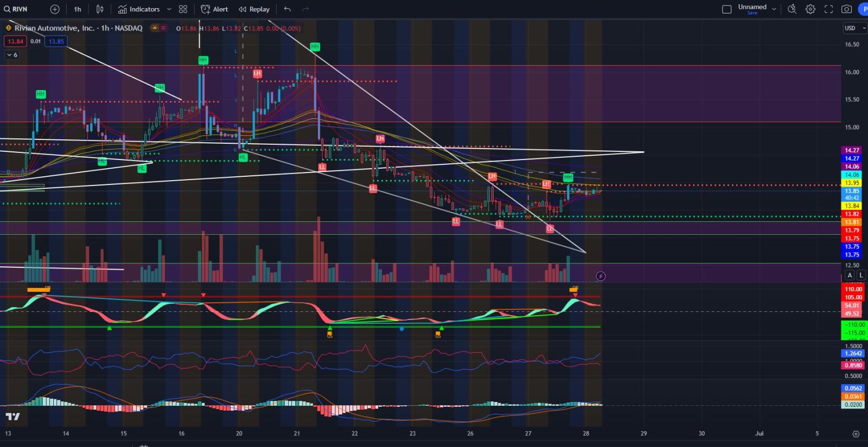Screen dimensions: 868x447
Task: Click the 16.00 price scale value
Action: [x=852, y=72]
